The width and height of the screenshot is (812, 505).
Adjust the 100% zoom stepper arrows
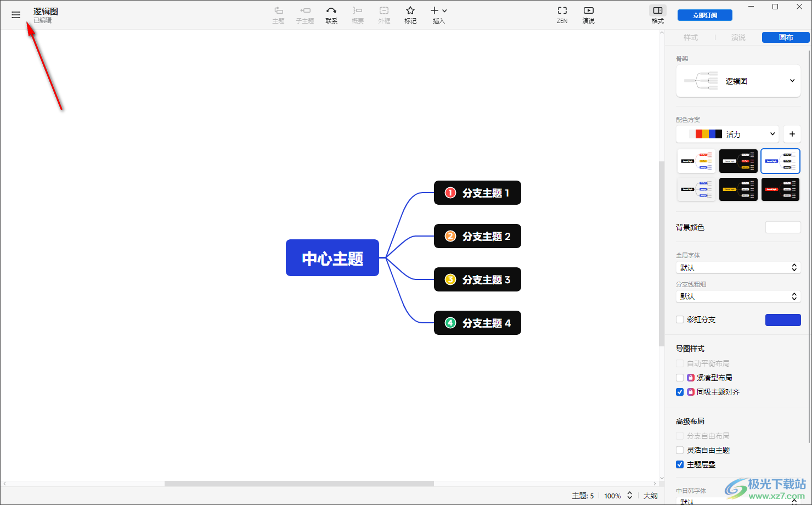630,496
